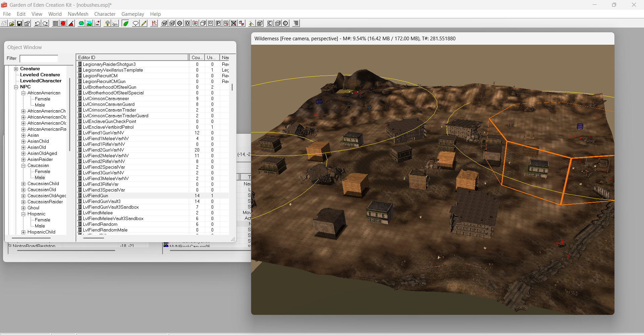This screenshot has width=644, height=335.
Task: Open the Gameplay menu
Action: click(x=133, y=14)
